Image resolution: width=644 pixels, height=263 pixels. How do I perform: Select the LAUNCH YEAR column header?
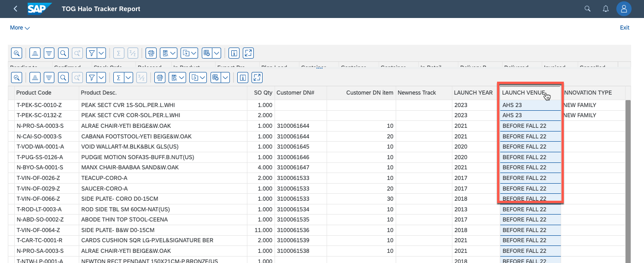tap(473, 93)
